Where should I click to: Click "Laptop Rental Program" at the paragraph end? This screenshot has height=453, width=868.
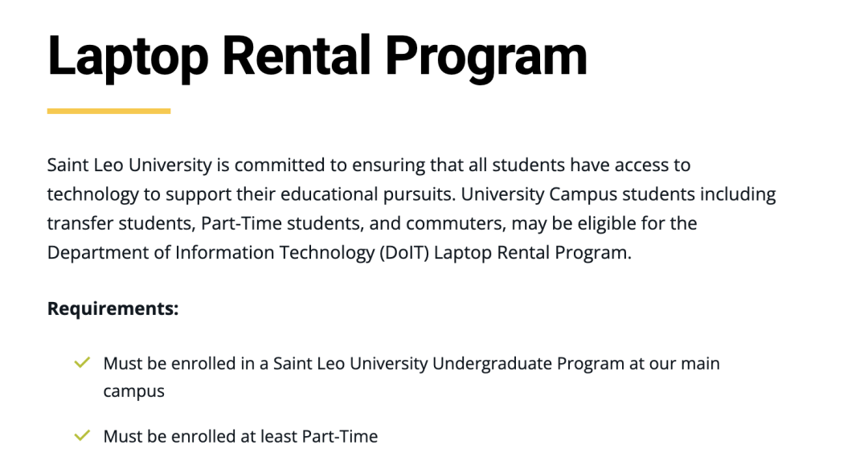click(528, 252)
